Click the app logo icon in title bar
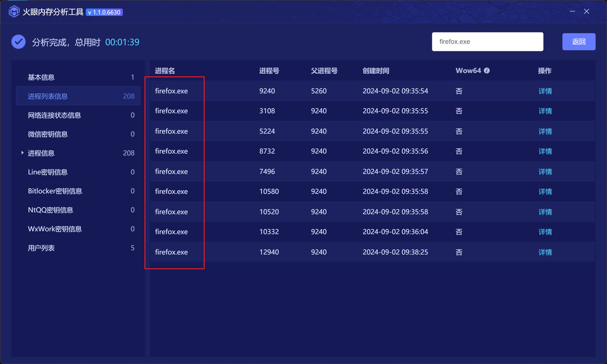 [x=14, y=12]
